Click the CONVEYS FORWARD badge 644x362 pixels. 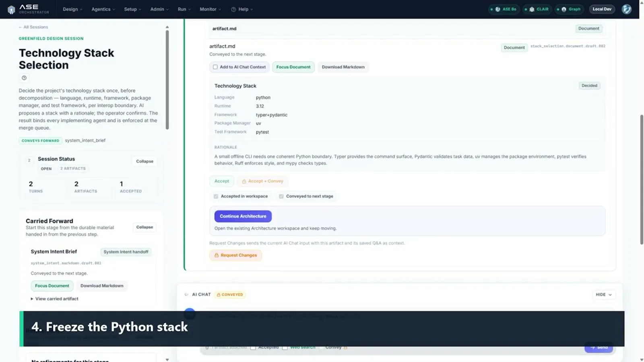[40, 141]
